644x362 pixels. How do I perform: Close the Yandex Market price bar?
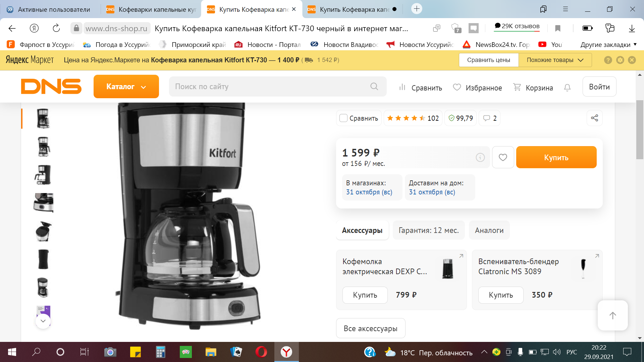point(632,60)
